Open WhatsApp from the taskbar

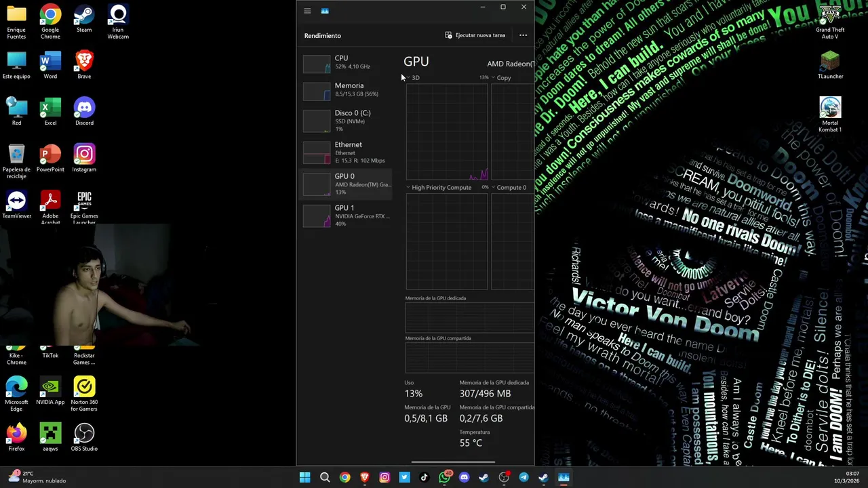pyautogui.click(x=444, y=477)
